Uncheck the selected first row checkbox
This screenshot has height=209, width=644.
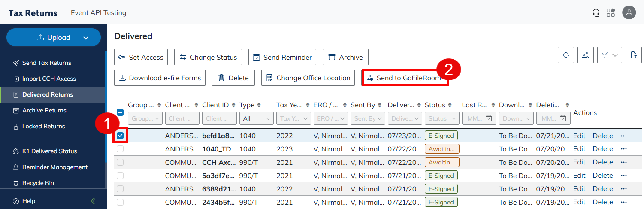pyautogui.click(x=120, y=136)
